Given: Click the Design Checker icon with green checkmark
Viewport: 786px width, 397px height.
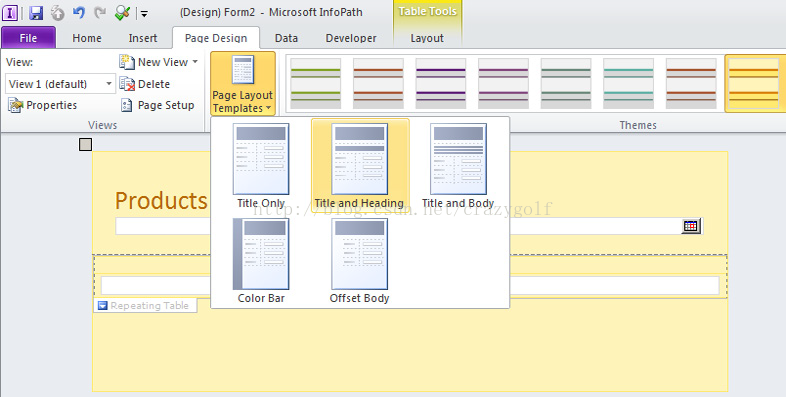Looking at the screenshot, I should 122,13.
